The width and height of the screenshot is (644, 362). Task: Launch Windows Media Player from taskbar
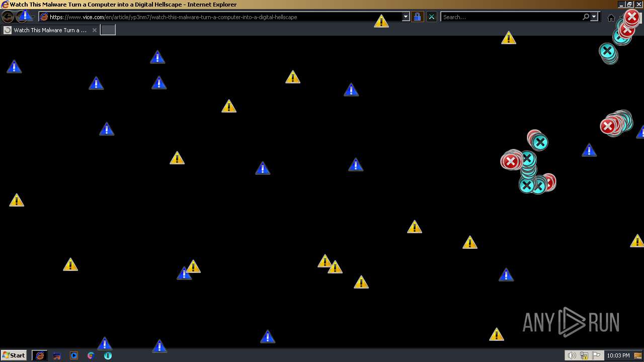(74, 355)
